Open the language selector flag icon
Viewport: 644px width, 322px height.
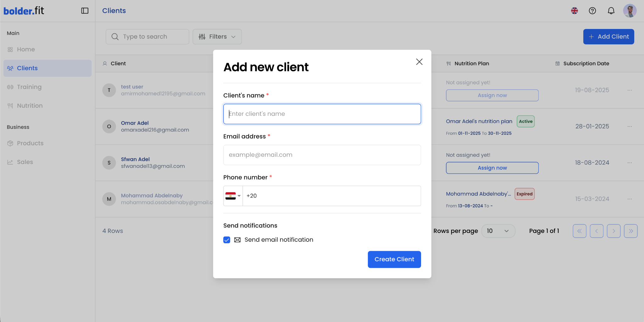pyautogui.click(x=574, y=11)
